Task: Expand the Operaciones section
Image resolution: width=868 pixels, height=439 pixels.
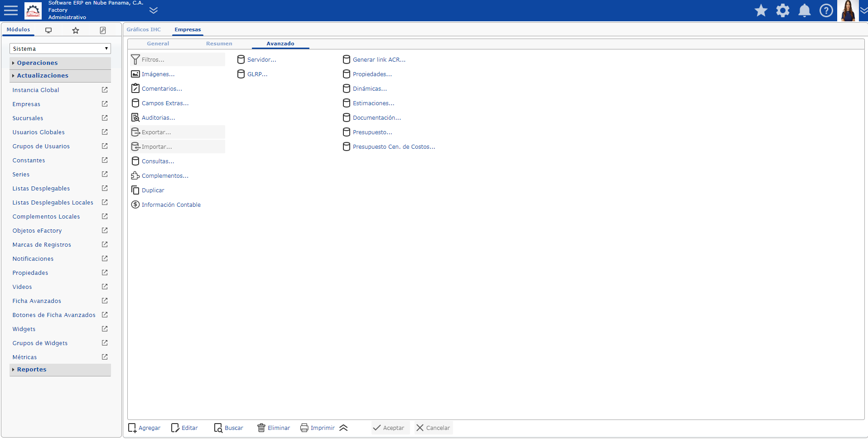Action: pyautogui.click(x=60, y=63)
